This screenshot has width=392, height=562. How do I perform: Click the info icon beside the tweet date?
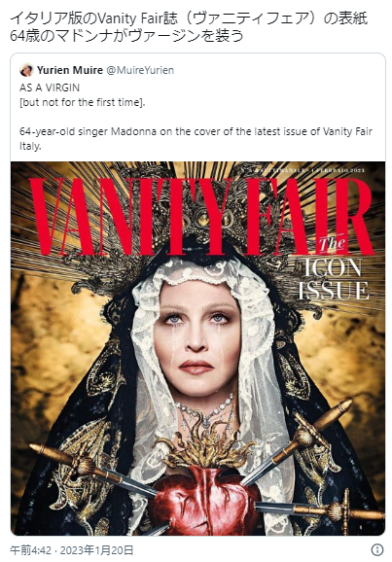coord(377,549)
